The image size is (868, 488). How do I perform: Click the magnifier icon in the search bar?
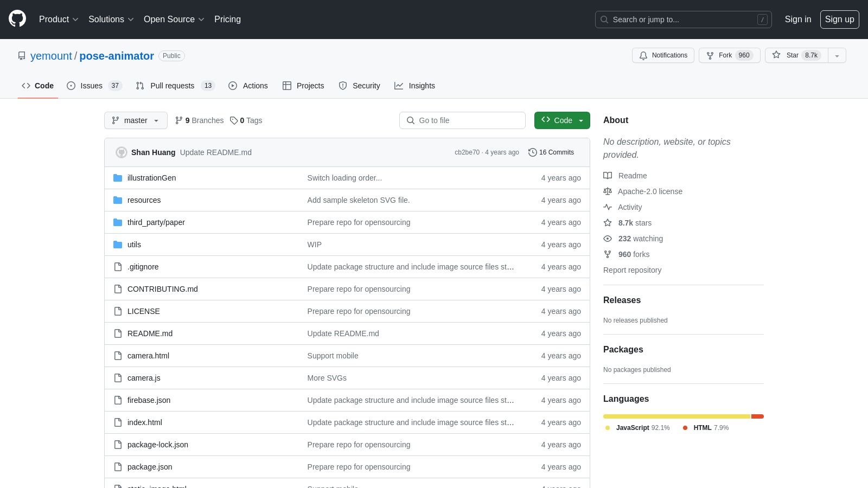point(604,20)
